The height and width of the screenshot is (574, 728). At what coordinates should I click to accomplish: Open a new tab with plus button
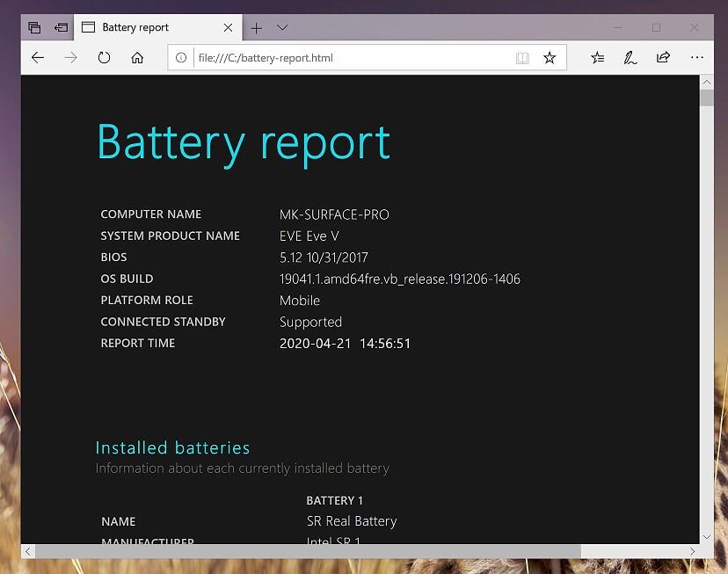[257, 27]
